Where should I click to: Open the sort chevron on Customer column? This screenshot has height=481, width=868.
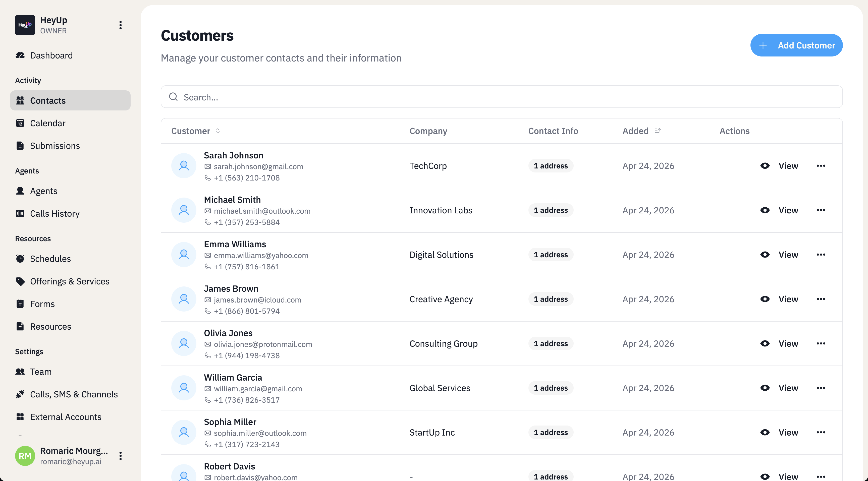pyautogui.click(x=218, y=131)
